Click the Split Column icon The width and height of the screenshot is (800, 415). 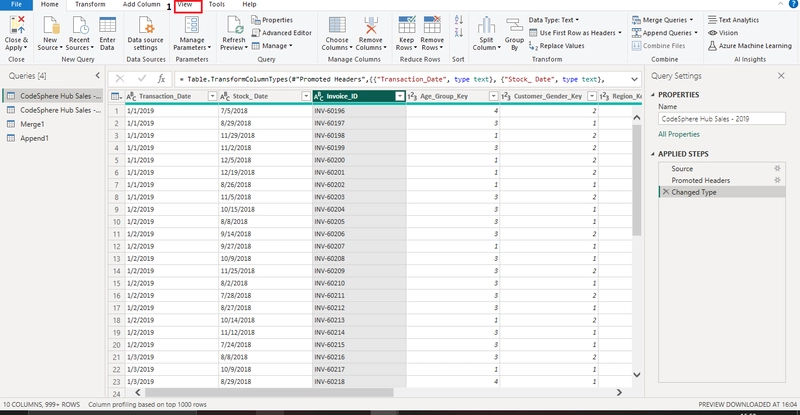pos(486,25)
